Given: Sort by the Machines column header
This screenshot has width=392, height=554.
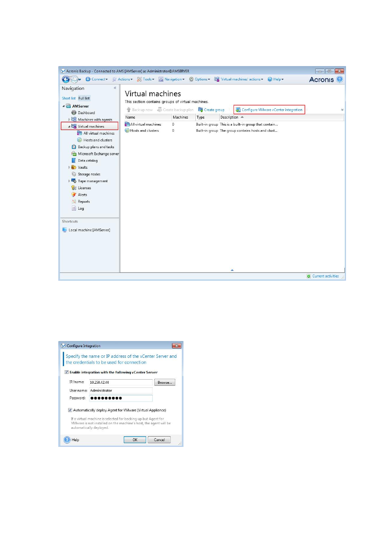Looking at the screenshot, I should [x=183, y=117].
